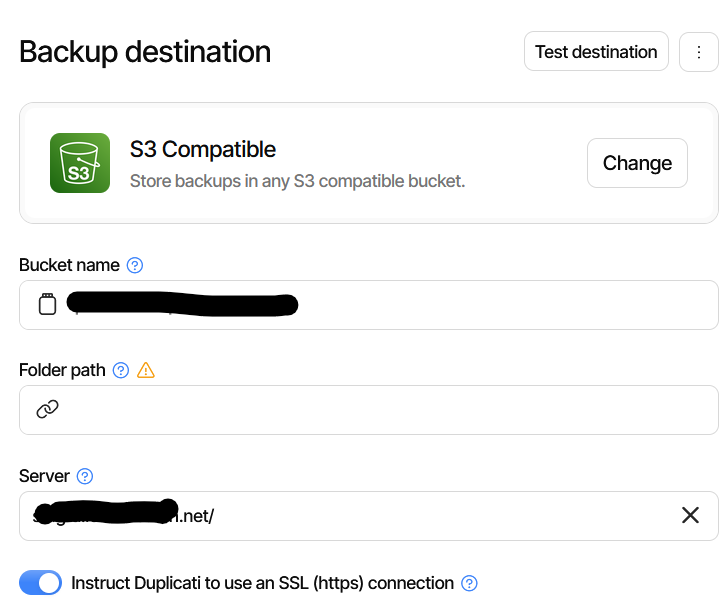Show help for Bucket name

pyautogui.click(x=136, y=266)
